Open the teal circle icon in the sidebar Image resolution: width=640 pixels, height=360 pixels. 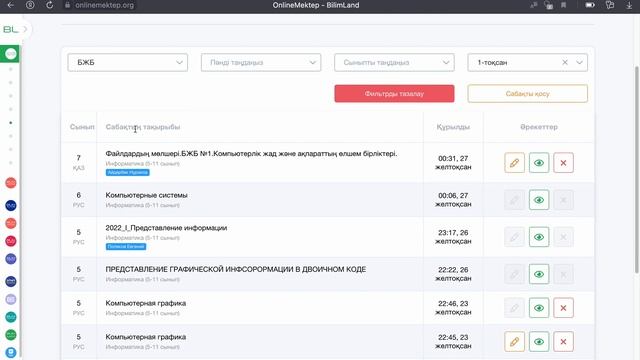coord(11,317)
